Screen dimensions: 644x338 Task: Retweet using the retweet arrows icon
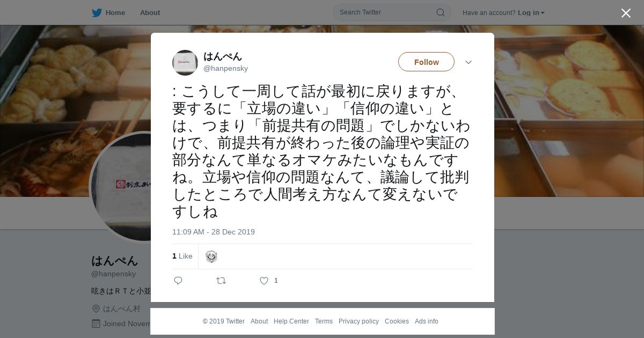coord(221,281)
